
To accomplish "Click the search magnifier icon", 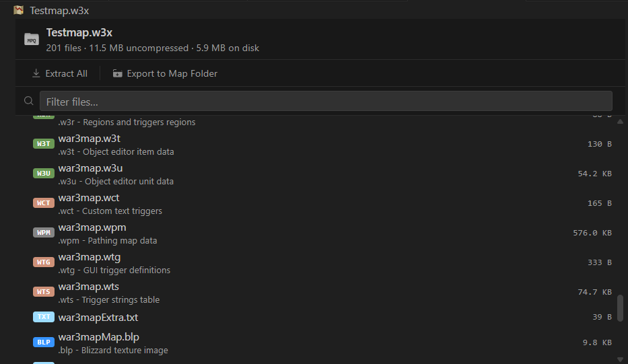I will tap(28, 101).
